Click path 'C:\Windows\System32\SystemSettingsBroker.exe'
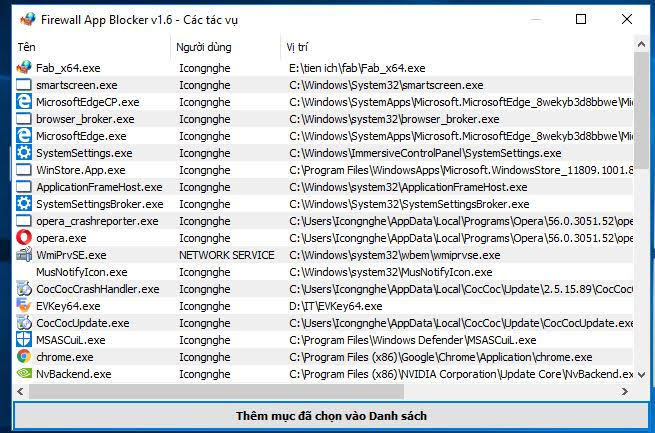655x433 pixels. (409, 204)
